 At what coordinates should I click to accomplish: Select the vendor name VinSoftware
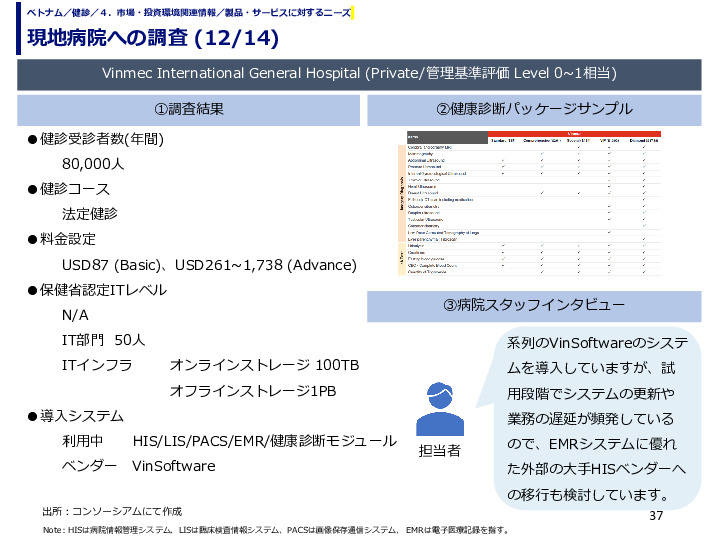(174, 466)
